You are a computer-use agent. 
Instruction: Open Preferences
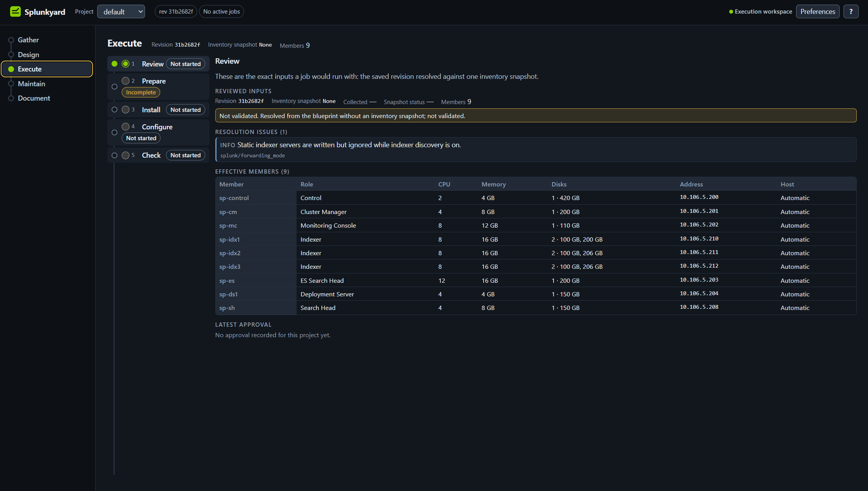click(x=817, y=12)
